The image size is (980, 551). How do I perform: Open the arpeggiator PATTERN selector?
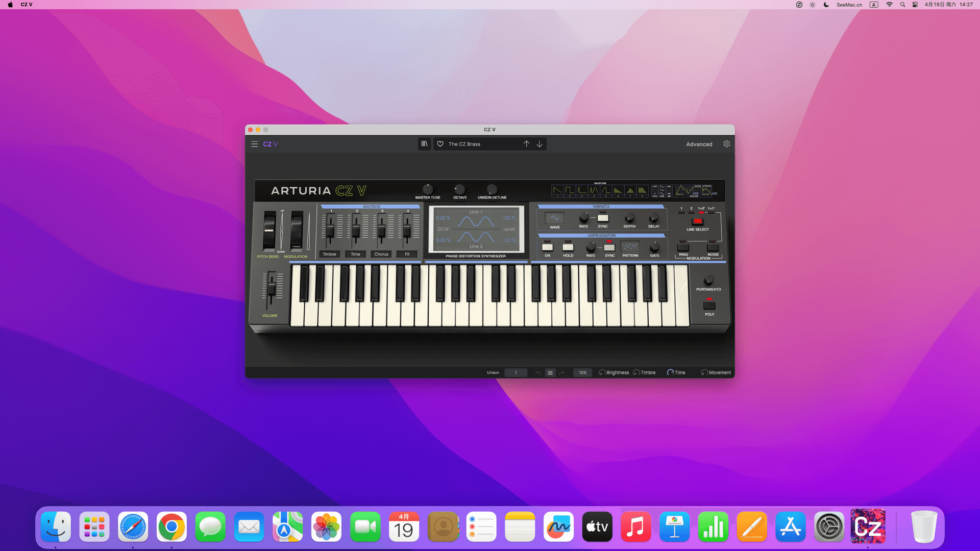pyautogui.click(x=630, y=247)
